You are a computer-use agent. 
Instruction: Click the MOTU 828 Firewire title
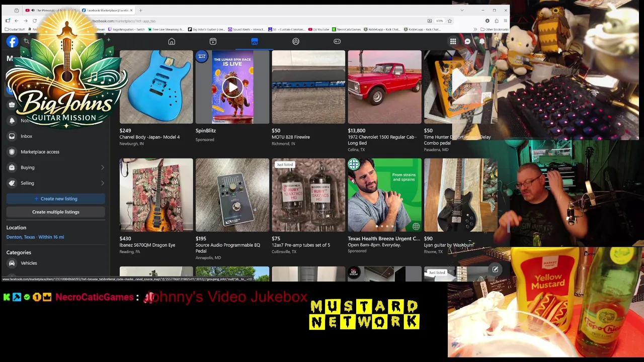(x=291, y=137)
